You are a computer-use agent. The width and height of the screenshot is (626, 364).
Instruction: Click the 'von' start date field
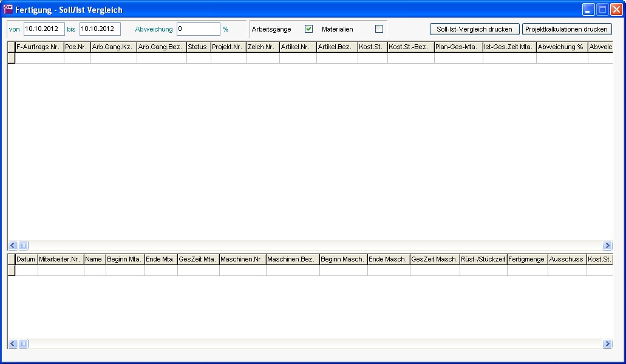point(44,29)
